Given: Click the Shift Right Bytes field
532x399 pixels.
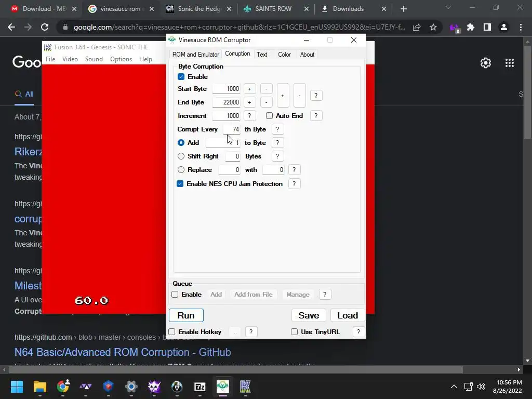Looking at the screenshot, I should tap(232, 157).
